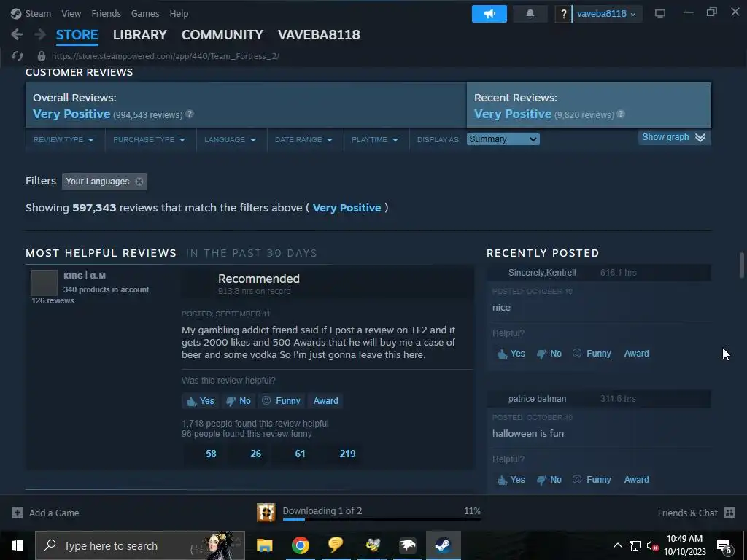Open File Explorer from taskbar
This screenshot has height=560, width=747.
(264, 545)
